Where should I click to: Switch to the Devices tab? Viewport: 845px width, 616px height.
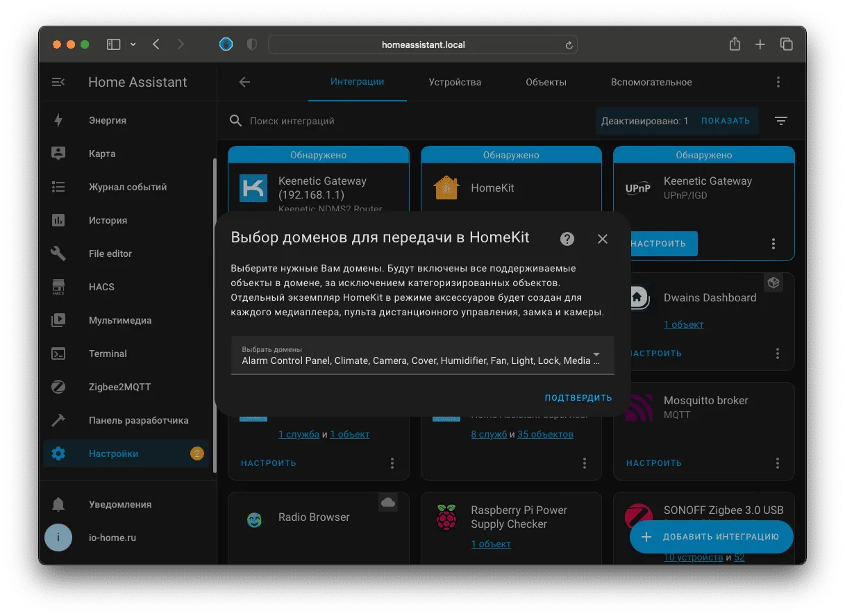pyautogui.click(x=455, y=82)
